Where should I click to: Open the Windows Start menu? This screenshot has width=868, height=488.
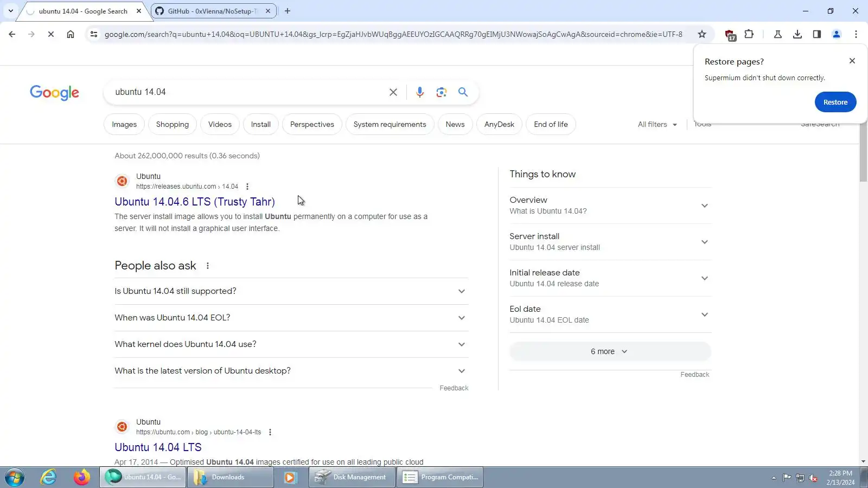click(15, 478)
